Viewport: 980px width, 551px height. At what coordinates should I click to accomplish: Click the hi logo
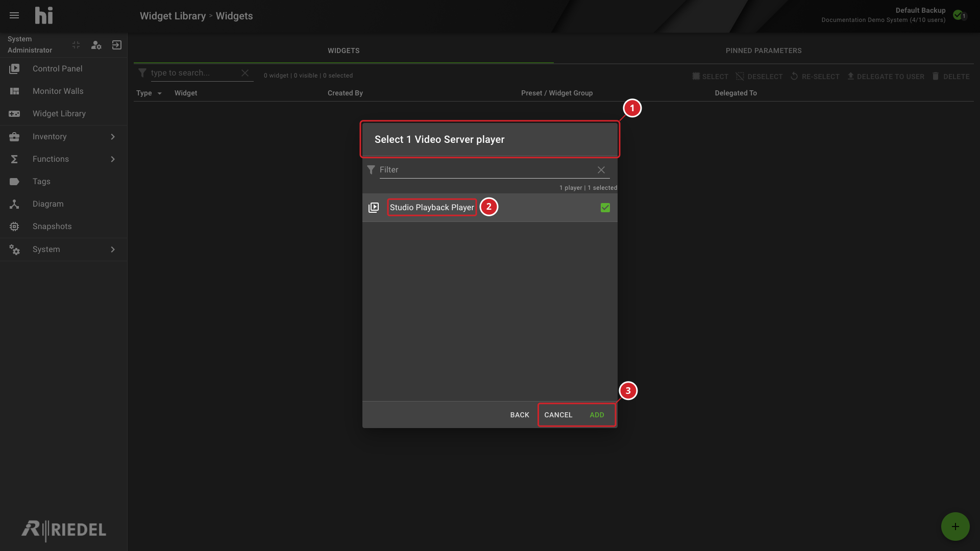[44, 15]
